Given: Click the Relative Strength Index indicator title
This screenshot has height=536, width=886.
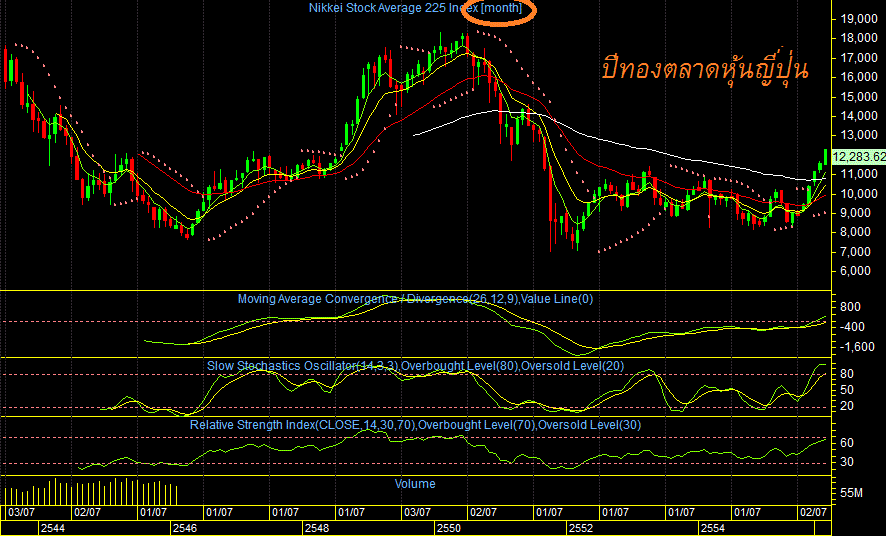Looking at the screenshot, I should 415,425.
